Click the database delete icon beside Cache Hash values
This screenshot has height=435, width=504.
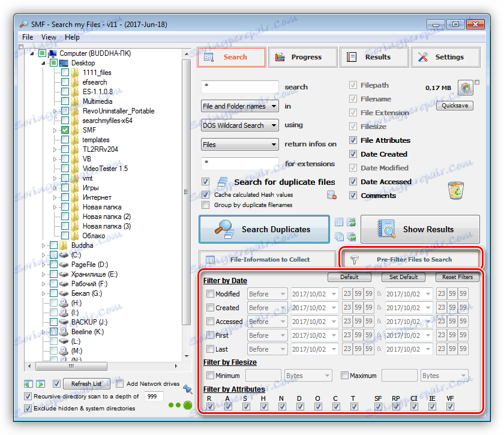[x=331, y=195]
